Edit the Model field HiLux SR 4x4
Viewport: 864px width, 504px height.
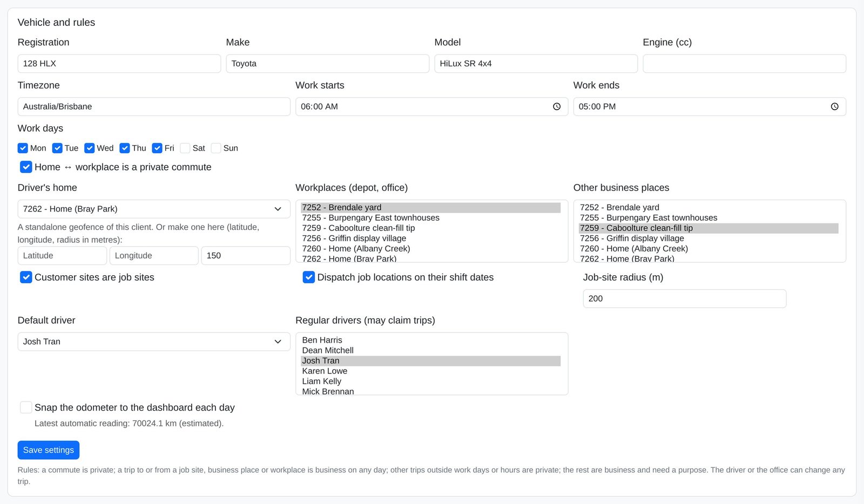[536, 64]
